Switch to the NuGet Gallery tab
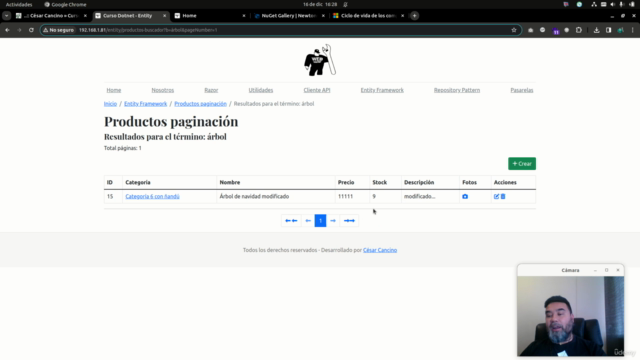The image size is (640, 360). click(288, 16)
